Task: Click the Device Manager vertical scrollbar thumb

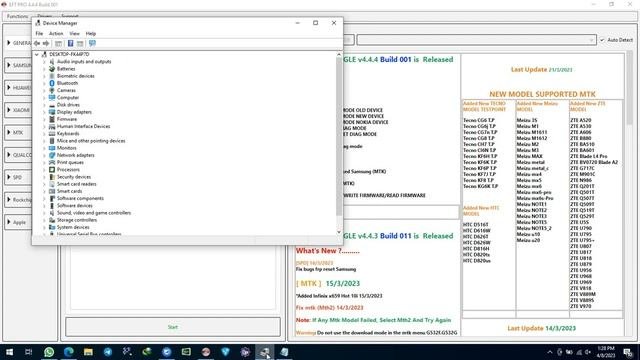Action: pos(339,137)
